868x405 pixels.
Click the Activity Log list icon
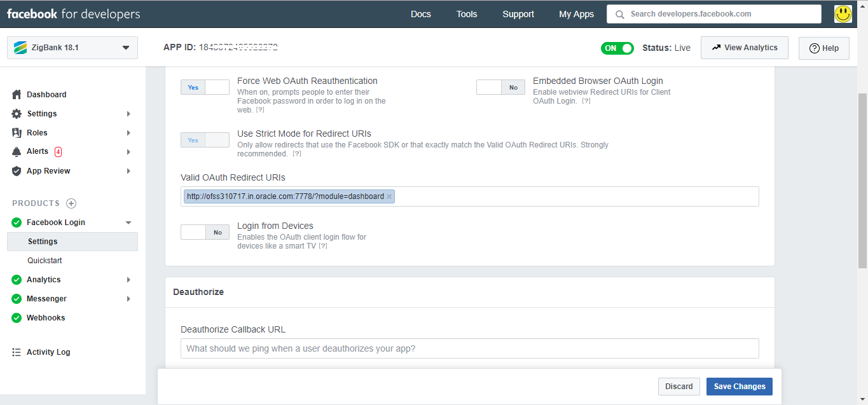tap(17, 352)
